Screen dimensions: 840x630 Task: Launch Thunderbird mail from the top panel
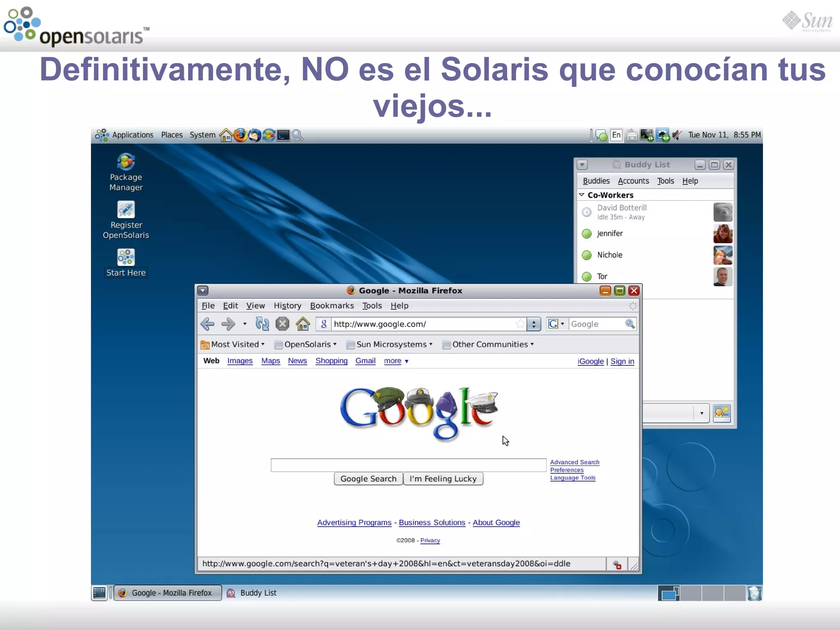(x=254, y=135)
